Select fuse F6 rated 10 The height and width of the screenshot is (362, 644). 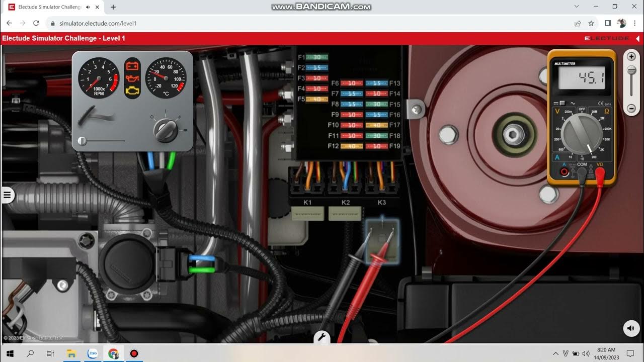[352, 83]
